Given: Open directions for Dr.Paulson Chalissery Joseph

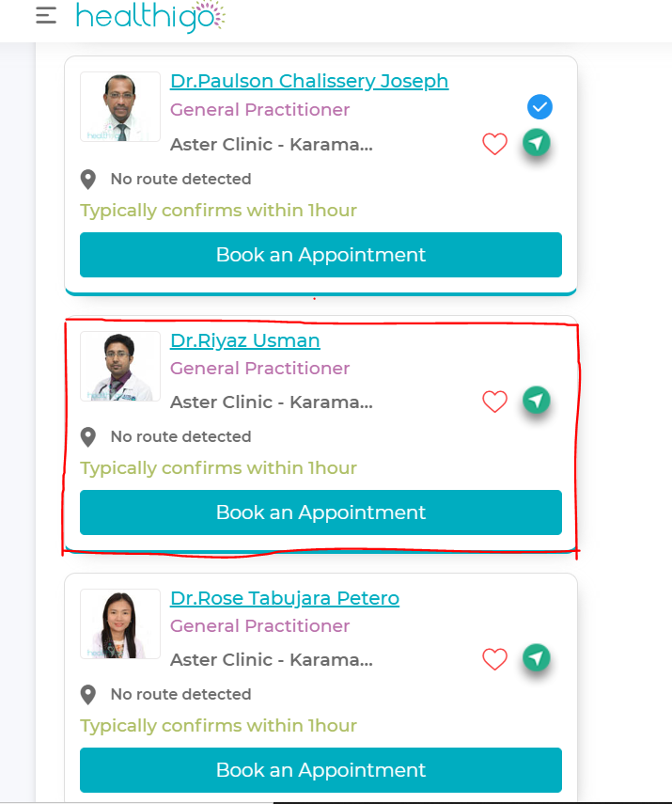Looking at the screenshot, I should point(536,143).
